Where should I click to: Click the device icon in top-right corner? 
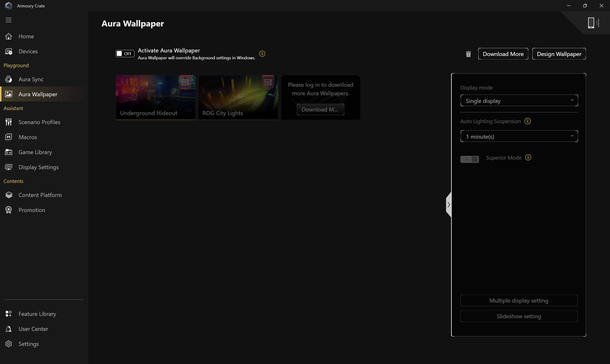(593, 23)
